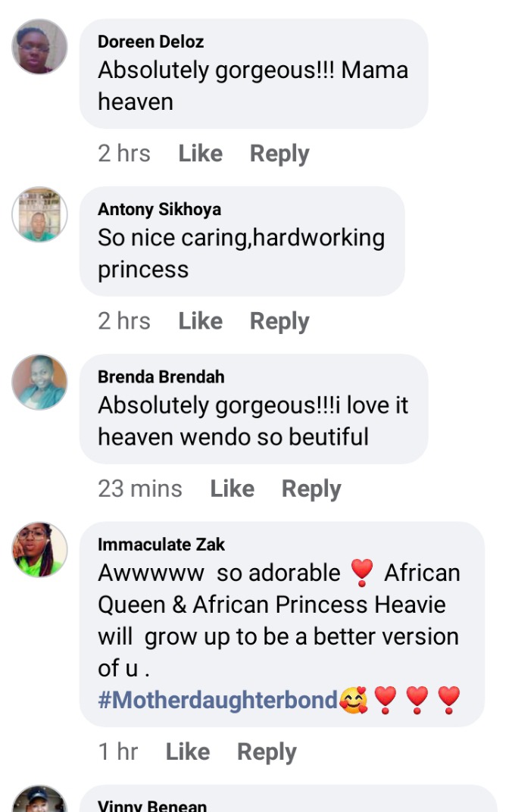Open the #Motherdaughterbond hashtag
Screen dimensions: 509x812
(217, 700)
